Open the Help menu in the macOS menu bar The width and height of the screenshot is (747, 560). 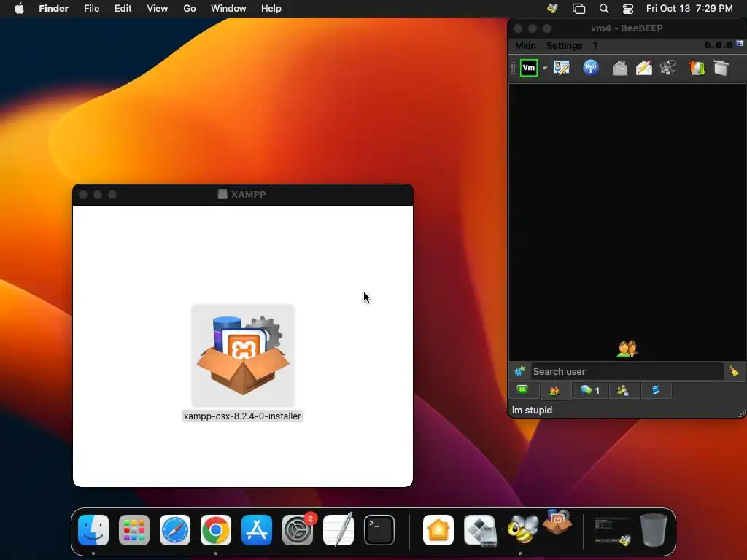(x=271, y=9)
